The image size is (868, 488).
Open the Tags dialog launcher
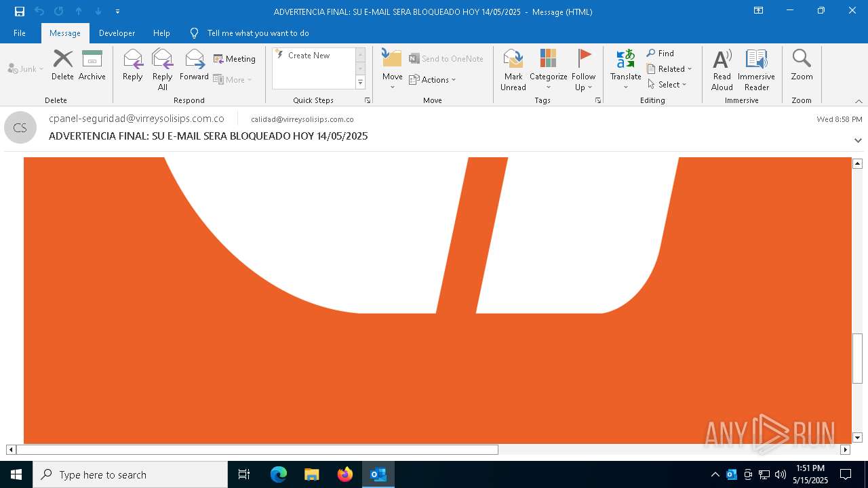point(598,100)
